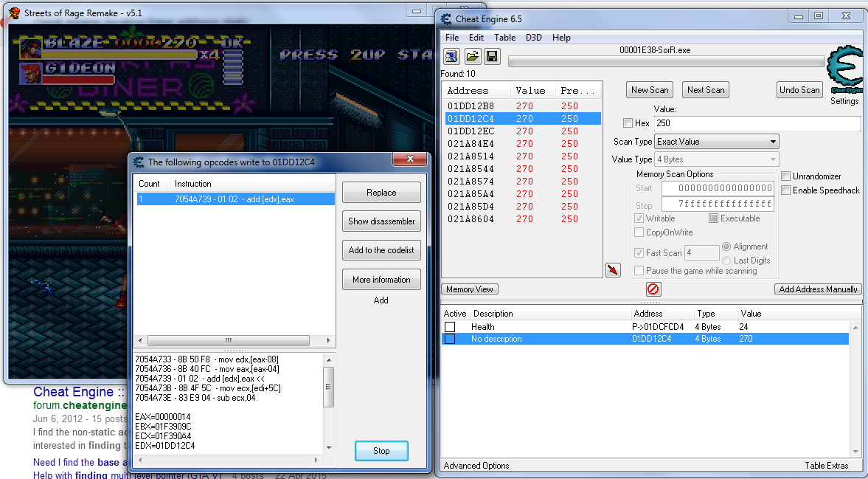
Task: Click the scan progress bar
Action: click(666, 62)
